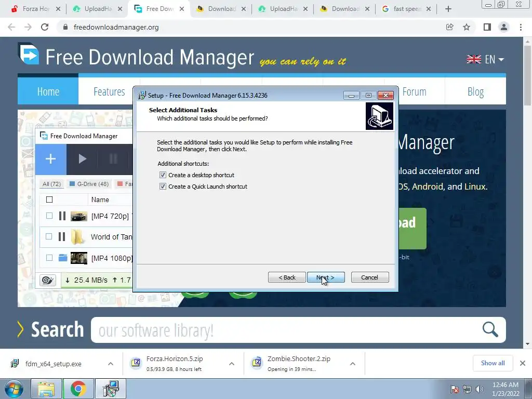Click the Chrome icon in the taskbar

coord(78,389)
